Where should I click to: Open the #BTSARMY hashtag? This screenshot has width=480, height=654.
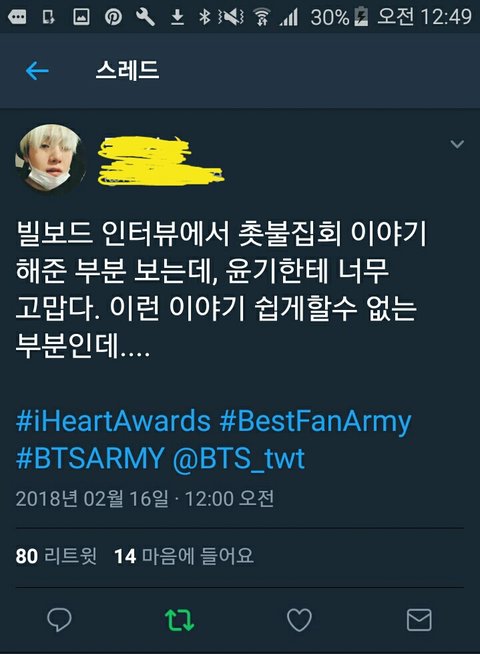coord(90,458)
